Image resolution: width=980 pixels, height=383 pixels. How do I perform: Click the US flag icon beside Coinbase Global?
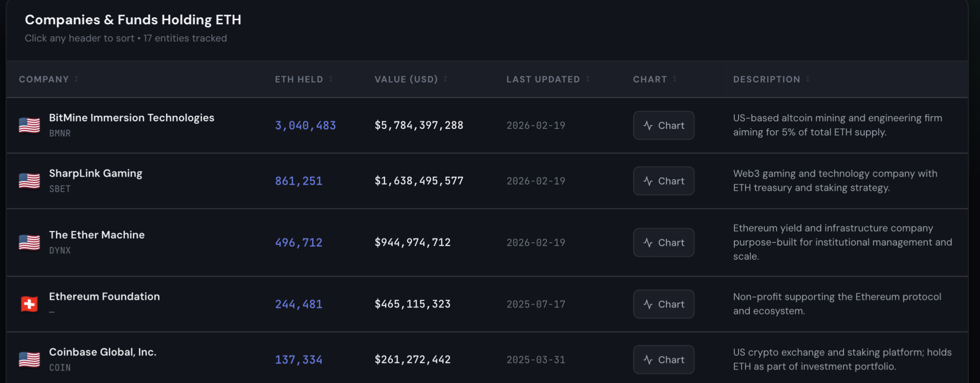pos(29,360)
